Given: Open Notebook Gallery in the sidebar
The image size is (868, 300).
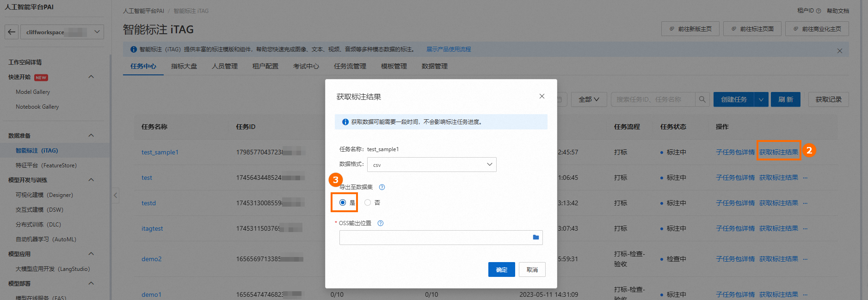Looking at the screenshot, I should (37, 107).
